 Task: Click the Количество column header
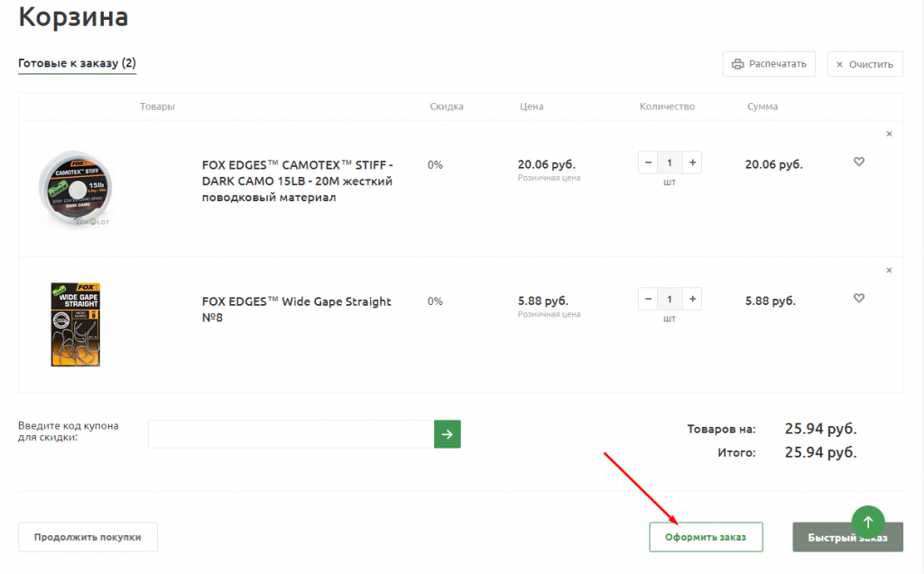[667, 106]
